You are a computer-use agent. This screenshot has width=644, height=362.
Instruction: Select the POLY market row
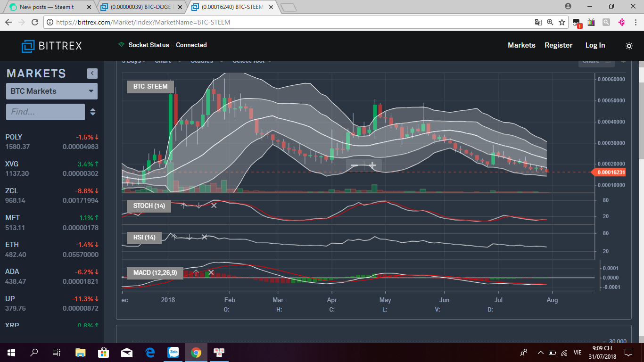point(52,142)
